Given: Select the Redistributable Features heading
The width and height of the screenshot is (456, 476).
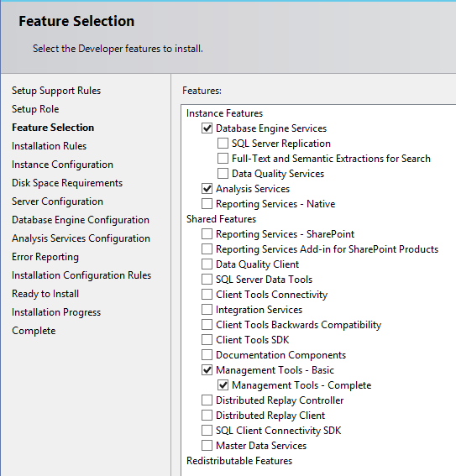Looking at the screenshot, I should (239, 461).
